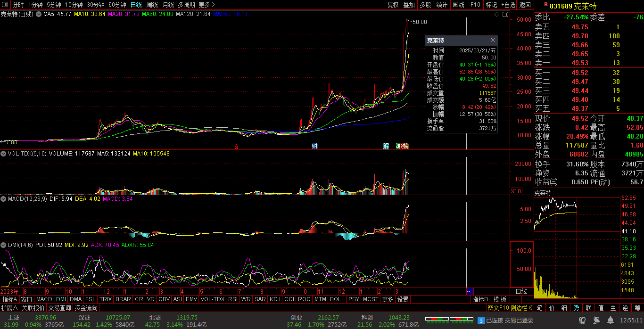Click the plus zoom-in button near 模板

(x=516, y=299)
